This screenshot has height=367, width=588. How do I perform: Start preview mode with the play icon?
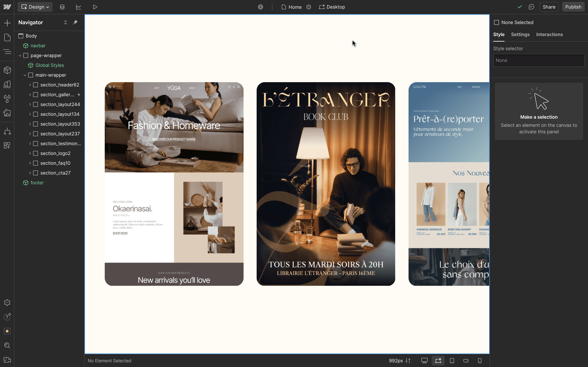95,7
